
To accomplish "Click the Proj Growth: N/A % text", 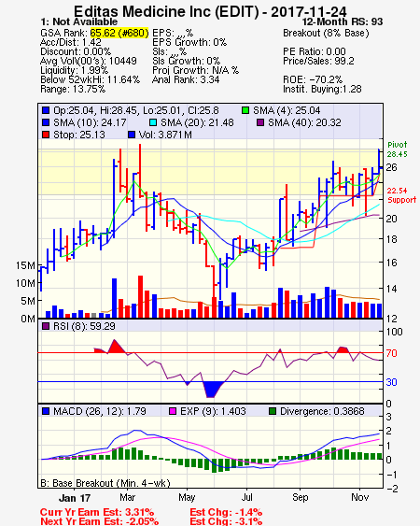I will (x=195, y=70).
